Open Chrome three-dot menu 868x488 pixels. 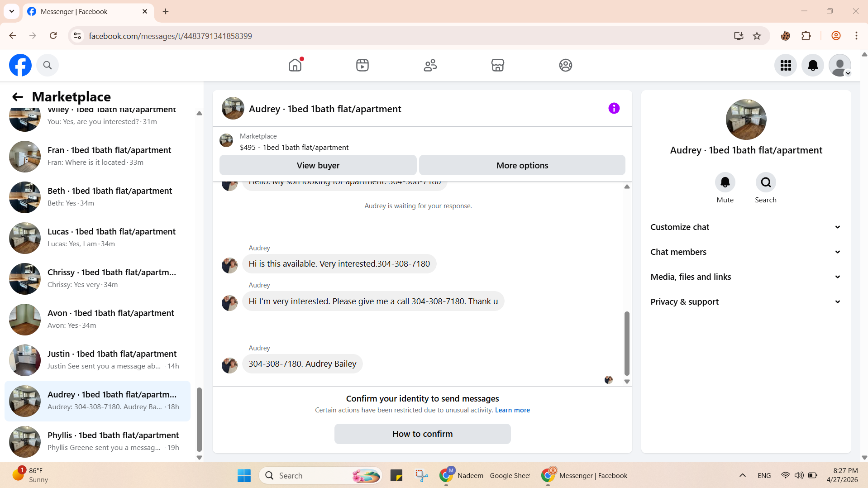point(856,36)
